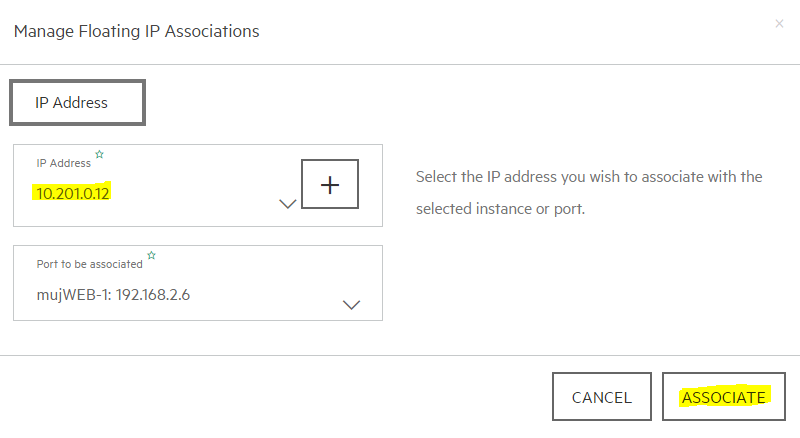
Task: Click the required star by Port to be associated
Action: point(152,255)
